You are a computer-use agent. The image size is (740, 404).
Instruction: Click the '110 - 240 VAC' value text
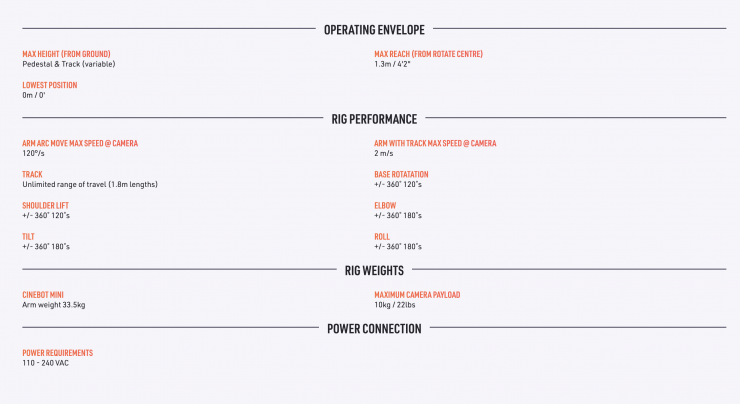coord(46,363)
